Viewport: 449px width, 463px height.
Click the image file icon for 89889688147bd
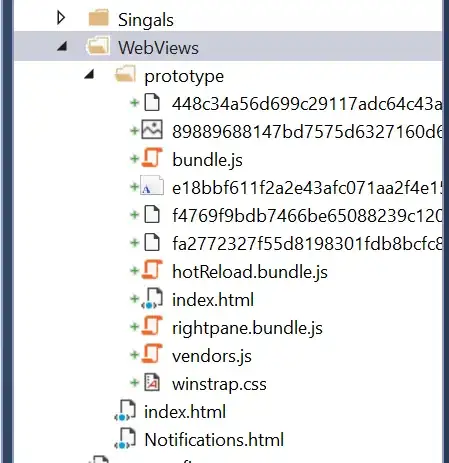pyautogui.click(x=152, y=129)
